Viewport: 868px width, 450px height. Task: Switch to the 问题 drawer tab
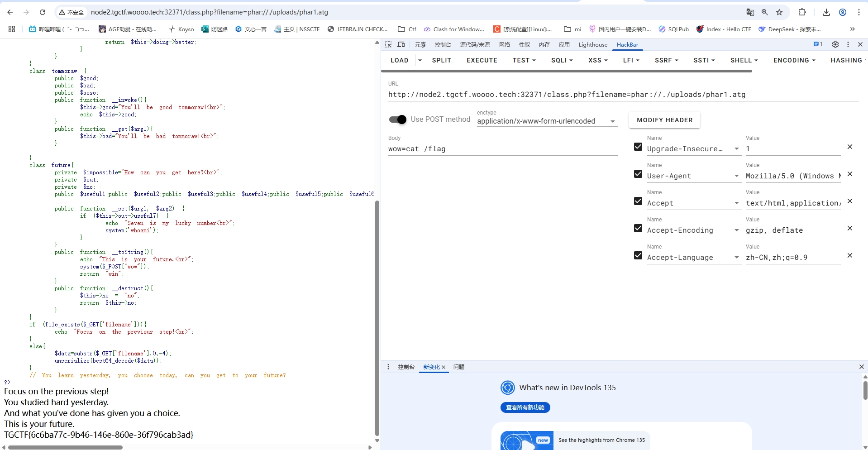[459, 367]
